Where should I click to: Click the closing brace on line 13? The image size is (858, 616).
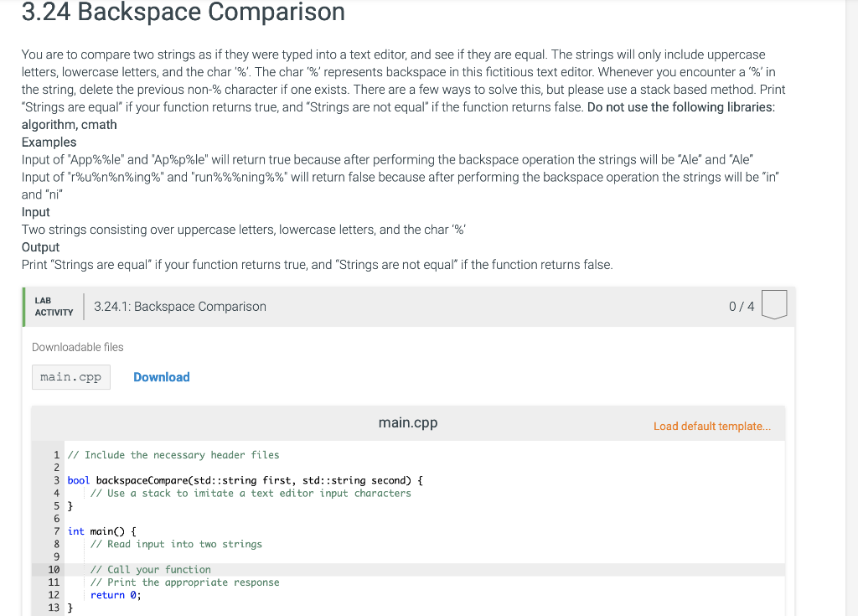click(69, 607)
